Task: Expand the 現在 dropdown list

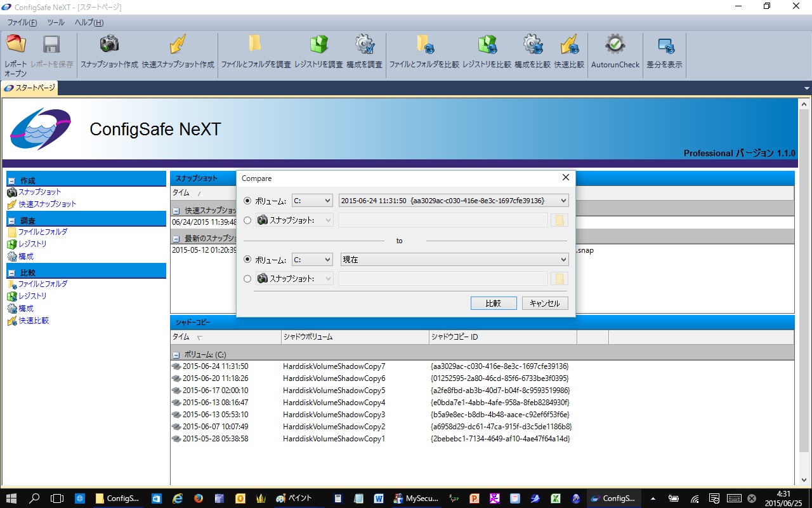Action: click(x=454, y=260)
